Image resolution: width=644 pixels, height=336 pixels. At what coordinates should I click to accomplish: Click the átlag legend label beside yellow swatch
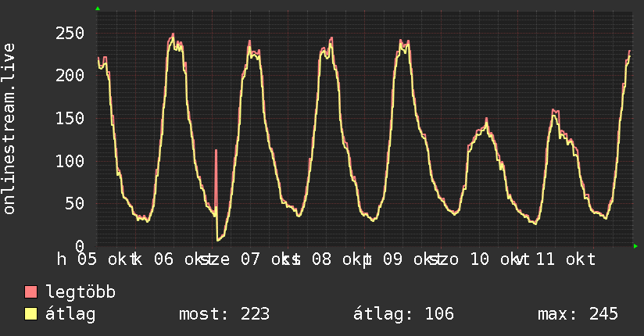point(70,315)
